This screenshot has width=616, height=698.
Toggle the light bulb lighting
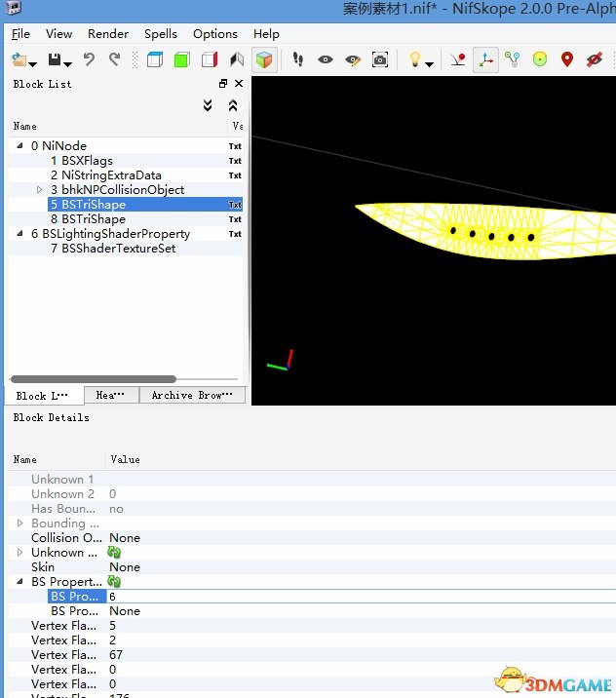tap(415, 58)
